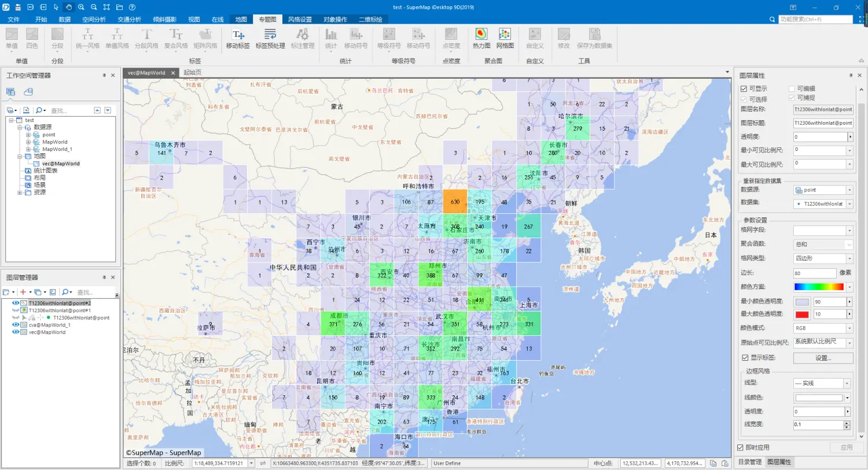Increase 线宽度 with the up stepper
Screen dimensions: 868x470
point(847,423)
